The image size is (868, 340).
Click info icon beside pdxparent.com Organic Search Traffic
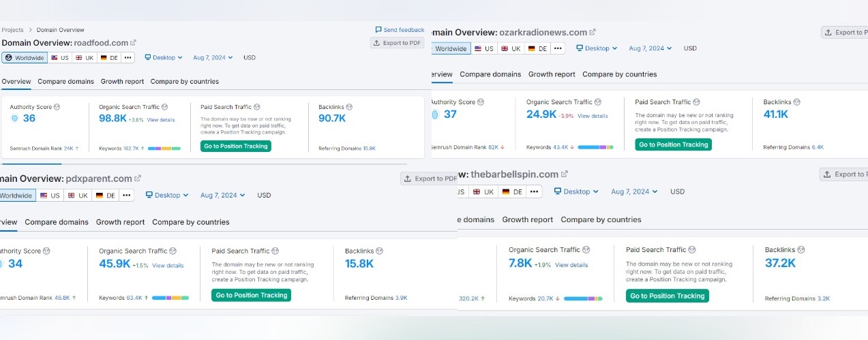click(173, 251)
